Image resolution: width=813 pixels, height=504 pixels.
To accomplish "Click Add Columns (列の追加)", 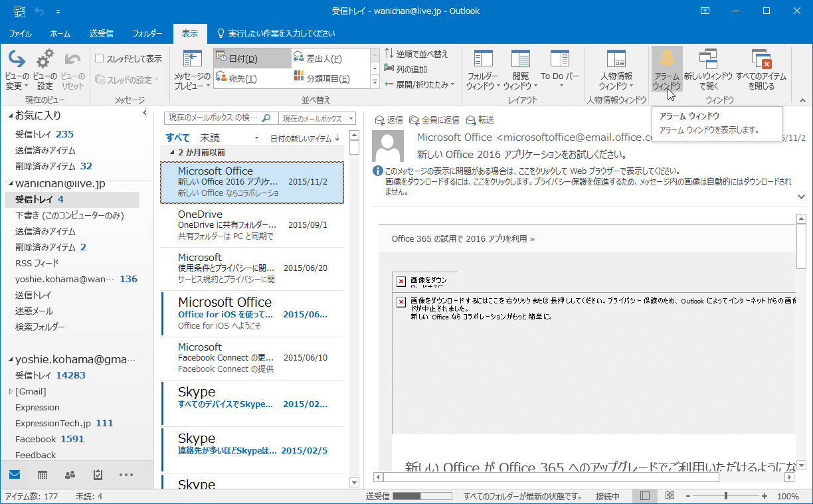I will point(406,69).
